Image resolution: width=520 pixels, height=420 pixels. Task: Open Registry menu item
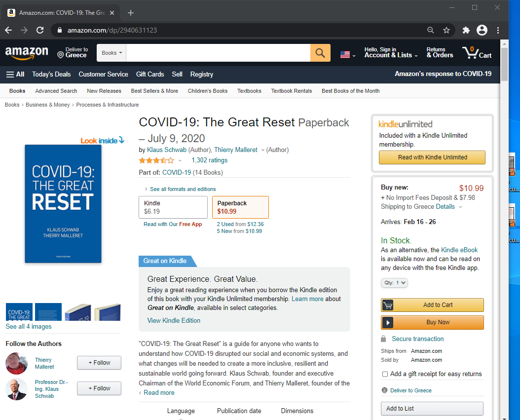[x=202, y=75]
